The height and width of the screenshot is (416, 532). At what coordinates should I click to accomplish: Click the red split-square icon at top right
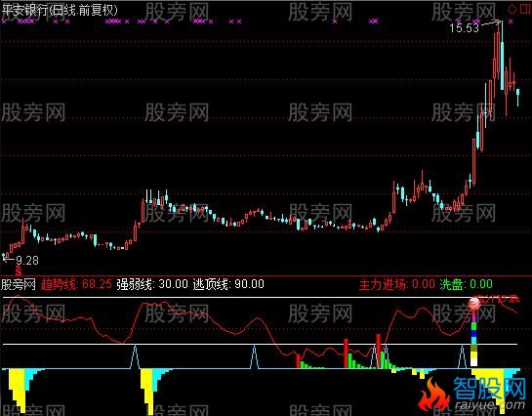pyautogui.click(x=525, y=10)
